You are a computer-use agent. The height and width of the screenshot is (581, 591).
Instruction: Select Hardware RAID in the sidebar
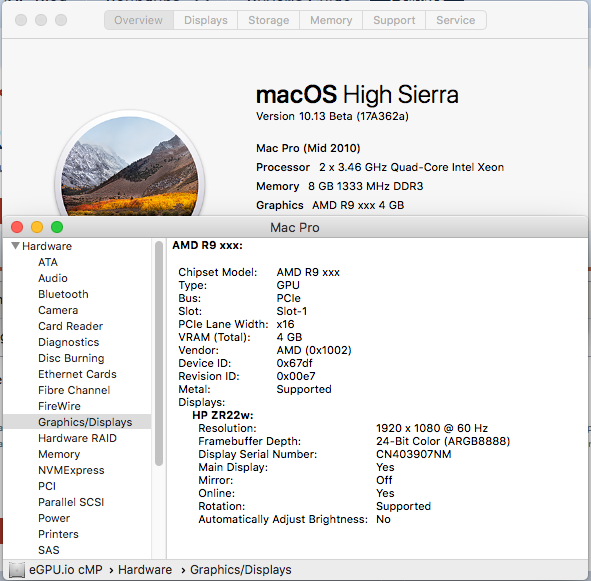(77, 438)
